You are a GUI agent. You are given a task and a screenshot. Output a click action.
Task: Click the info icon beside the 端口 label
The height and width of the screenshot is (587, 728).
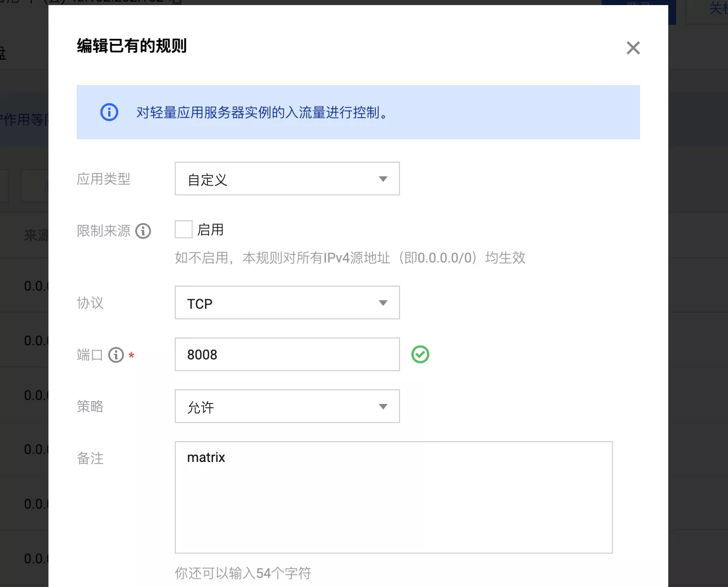[116, 355]
